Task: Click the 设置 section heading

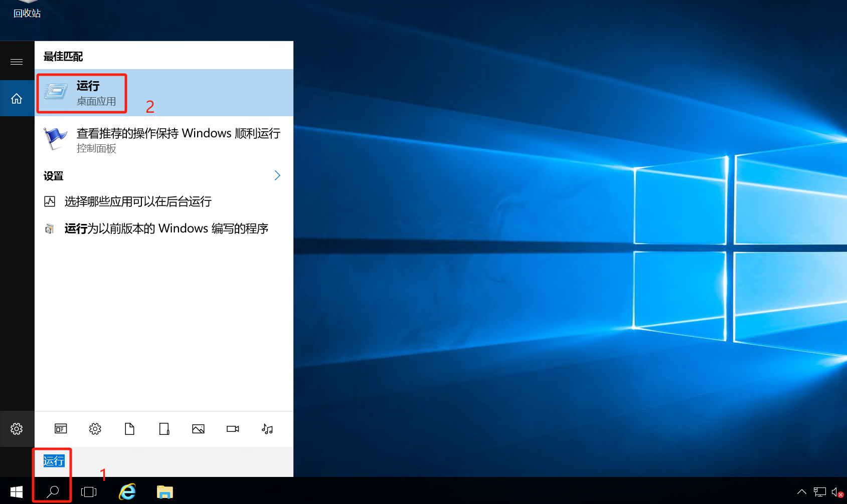Action: pos(53,176)
